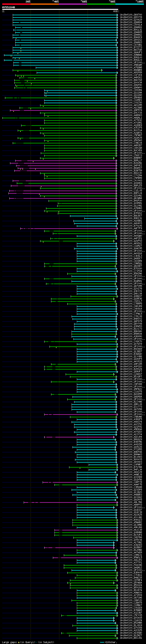
Task: Click the white query sequence ruler bar
Action: click(60, 10)
